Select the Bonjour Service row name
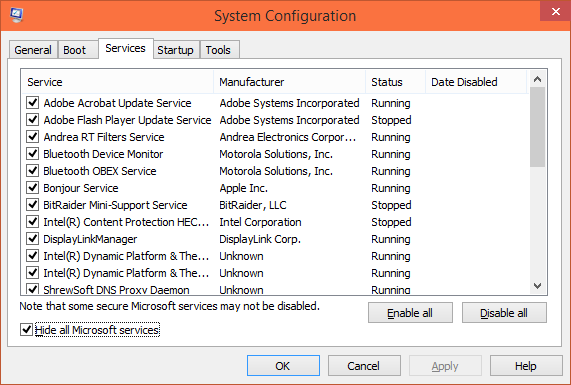 pyautogui.click(x=81, y=188)
